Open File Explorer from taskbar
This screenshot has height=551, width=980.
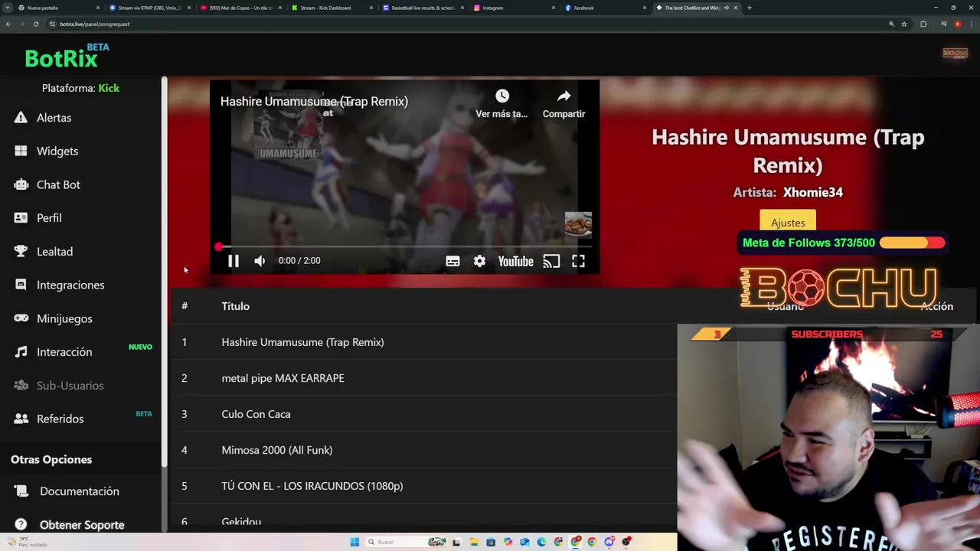[474, 542]
